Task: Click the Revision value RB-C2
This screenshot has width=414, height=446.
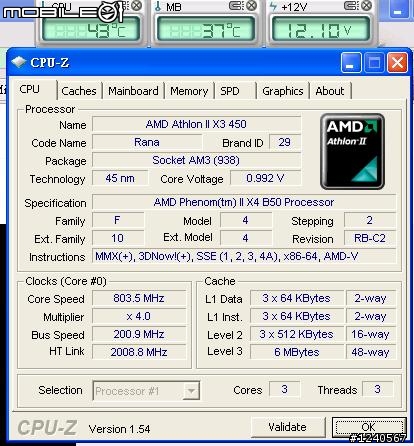Action: pos(370,238)
